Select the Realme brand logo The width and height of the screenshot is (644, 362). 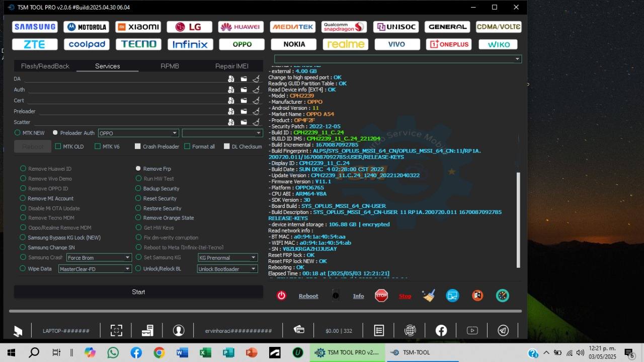point(346,44)
